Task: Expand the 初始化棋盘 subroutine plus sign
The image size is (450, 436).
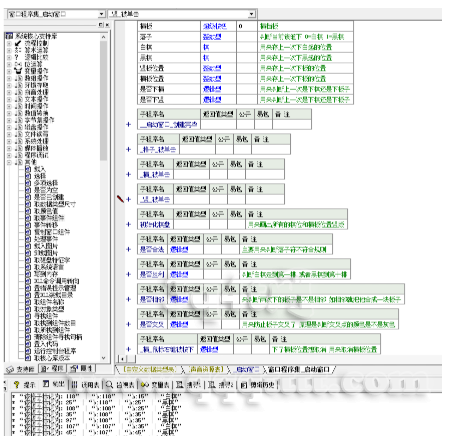Action: (128, 224)
